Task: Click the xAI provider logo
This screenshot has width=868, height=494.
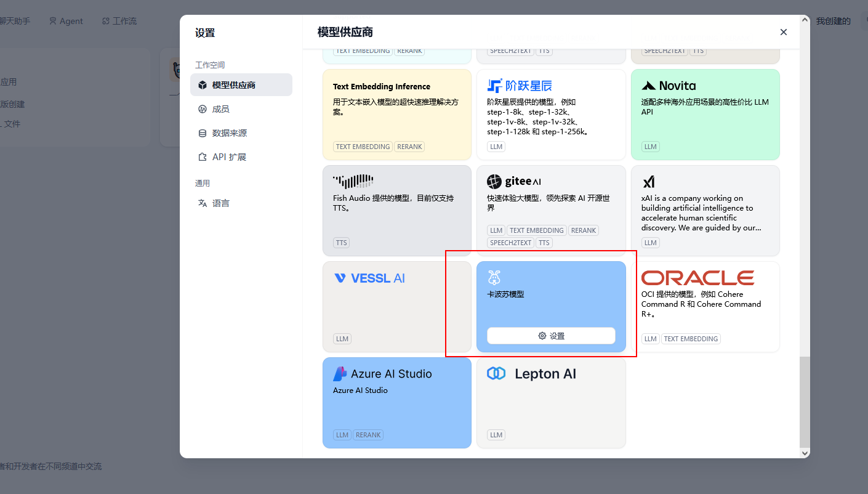Action: [648, 182]
